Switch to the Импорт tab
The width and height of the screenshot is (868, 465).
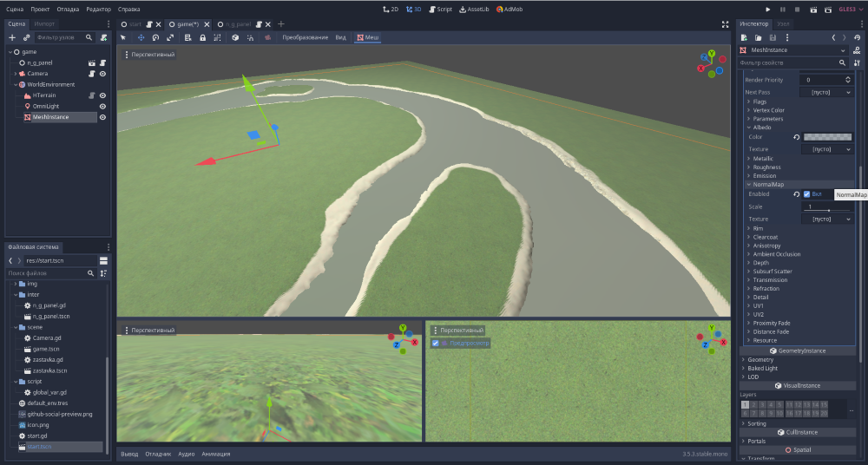pos(45,23)
